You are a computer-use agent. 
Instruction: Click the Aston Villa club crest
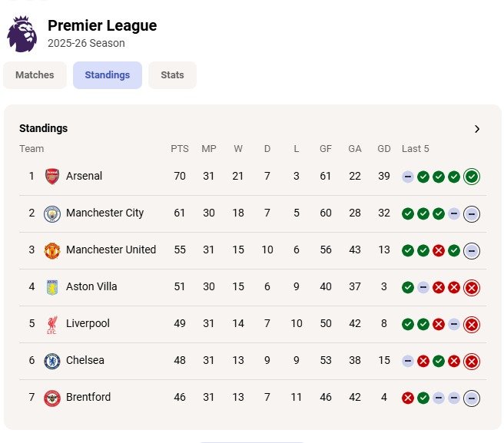51,286
